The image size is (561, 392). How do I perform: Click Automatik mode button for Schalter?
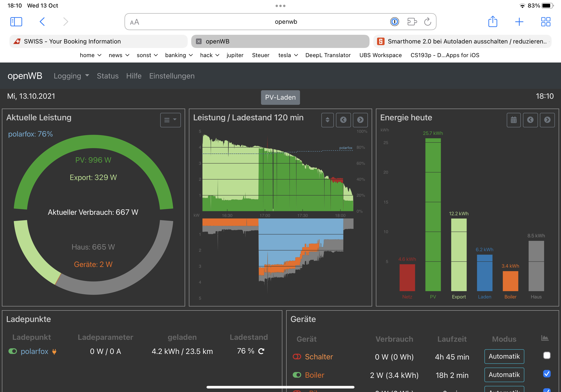[x=504, y=356]
